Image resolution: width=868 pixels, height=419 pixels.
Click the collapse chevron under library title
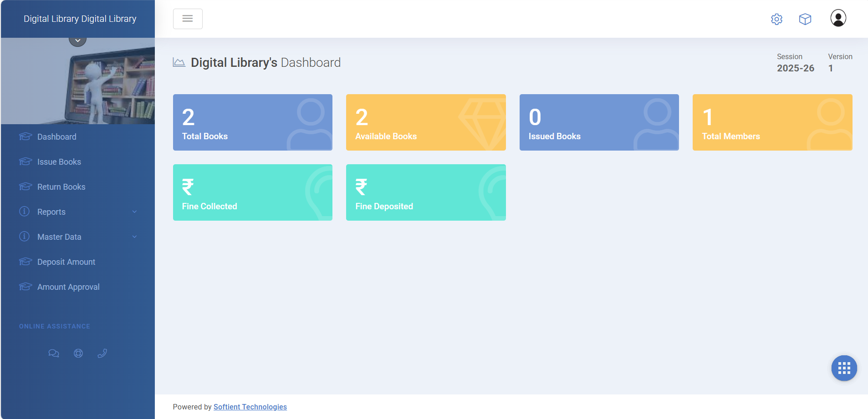coord(78,40)
